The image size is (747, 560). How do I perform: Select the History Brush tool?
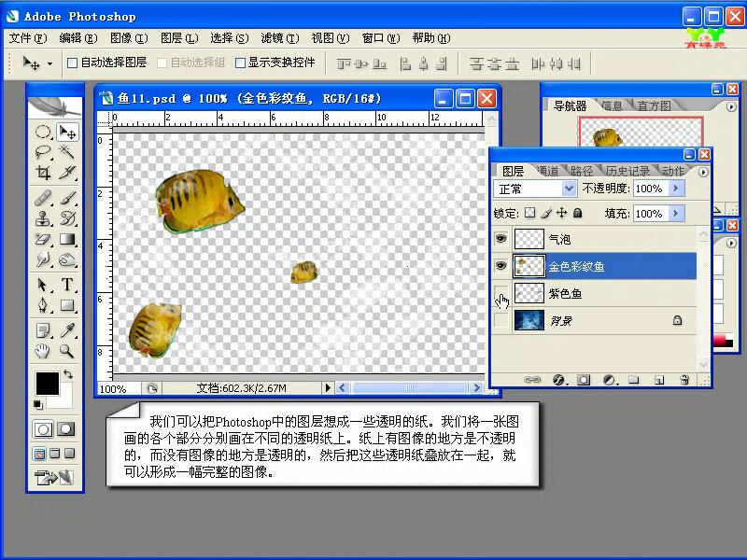(67, 218)
